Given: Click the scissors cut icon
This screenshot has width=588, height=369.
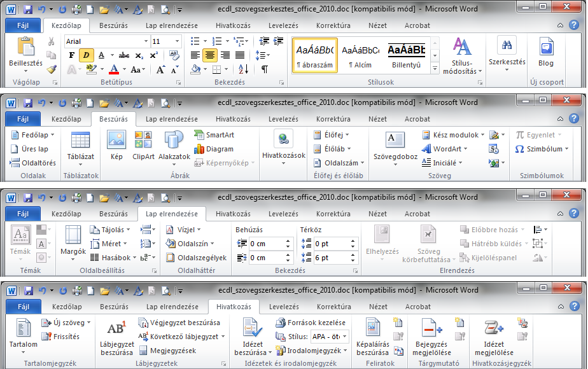Looking at the screenshot, I should coord(52,41).
